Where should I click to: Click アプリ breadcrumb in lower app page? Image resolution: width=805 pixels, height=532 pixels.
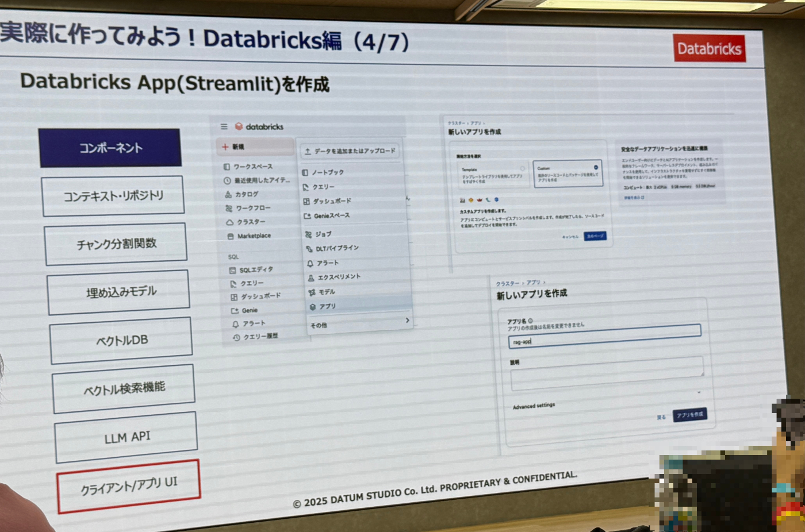point(534,283)
